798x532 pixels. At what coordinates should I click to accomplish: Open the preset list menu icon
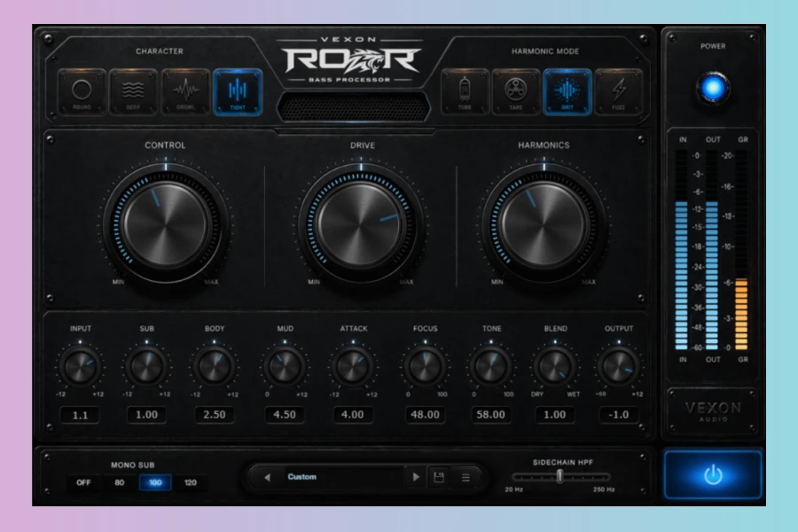point(465,478)
